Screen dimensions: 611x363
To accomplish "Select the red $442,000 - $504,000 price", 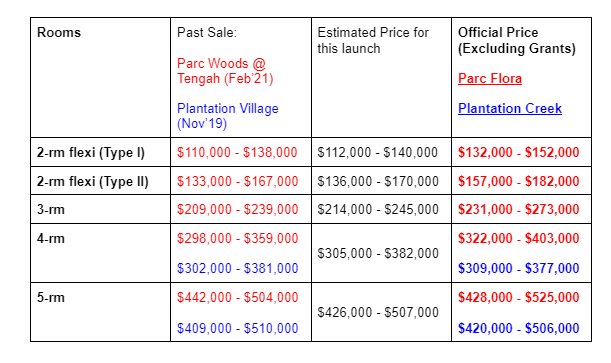I will click(237, 298).
